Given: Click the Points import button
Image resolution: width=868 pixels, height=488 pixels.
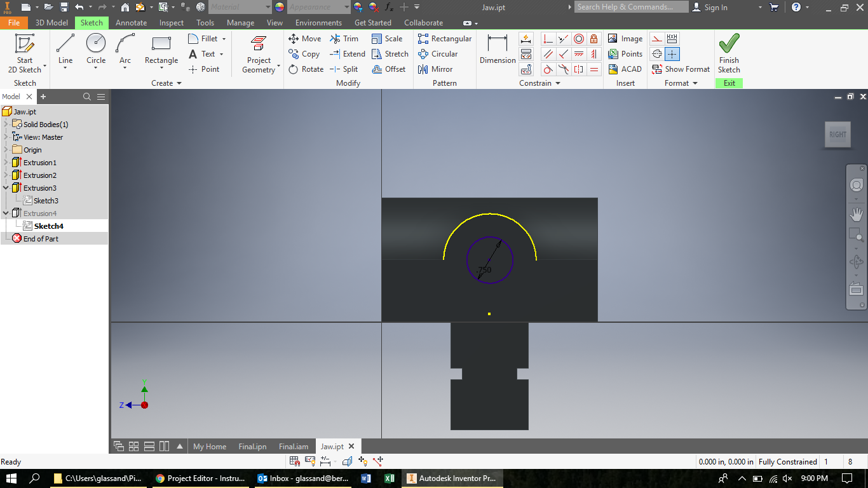Looking at the screenshot, I should (x=625, y=54).
